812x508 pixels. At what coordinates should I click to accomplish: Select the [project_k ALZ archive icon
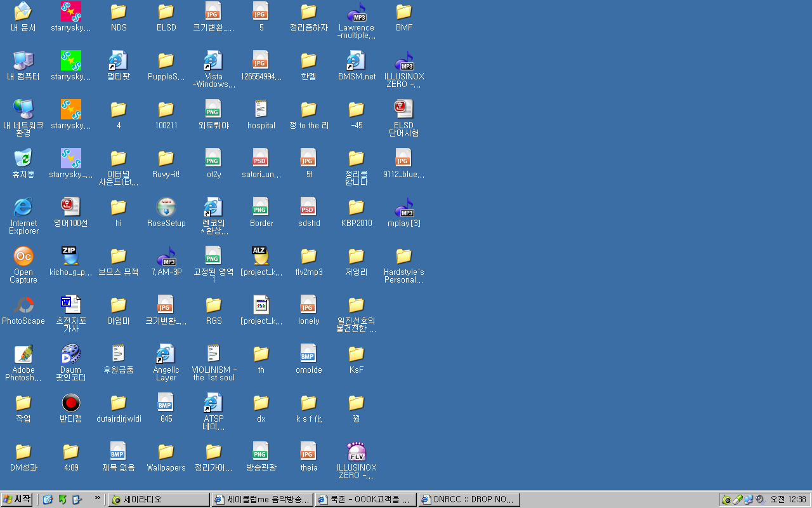tap(261, 257)
